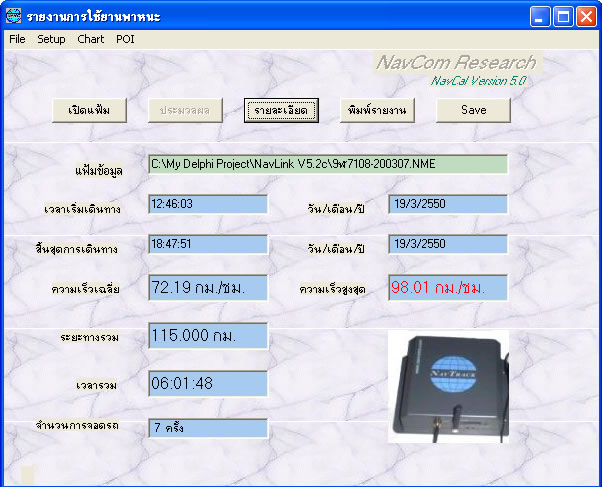Click the NavCal Version 5.0 text
This screenshot has width=602, height=487.
478,81
